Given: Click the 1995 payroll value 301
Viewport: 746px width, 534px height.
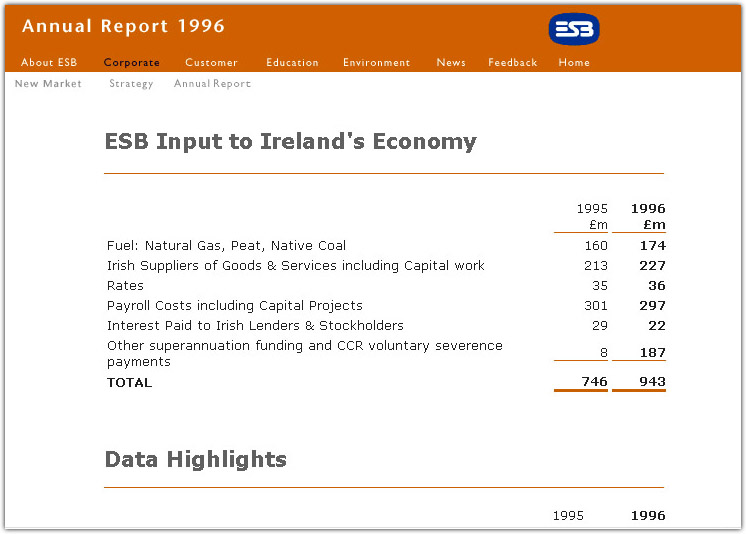Looking at the screenshot, I should (x=596, y=306).
